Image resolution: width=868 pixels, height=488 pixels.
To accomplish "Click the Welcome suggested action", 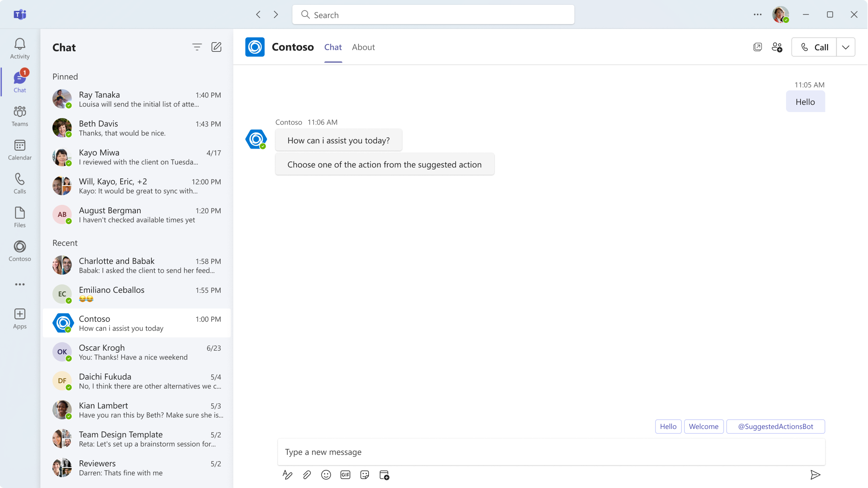I will coord(704,427).
